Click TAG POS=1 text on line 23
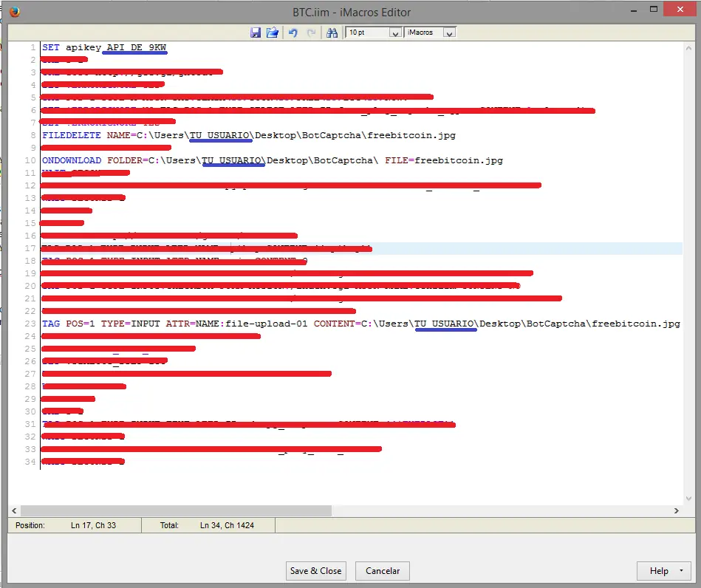This screenshot has width=701, height=588. pos(69,324)
